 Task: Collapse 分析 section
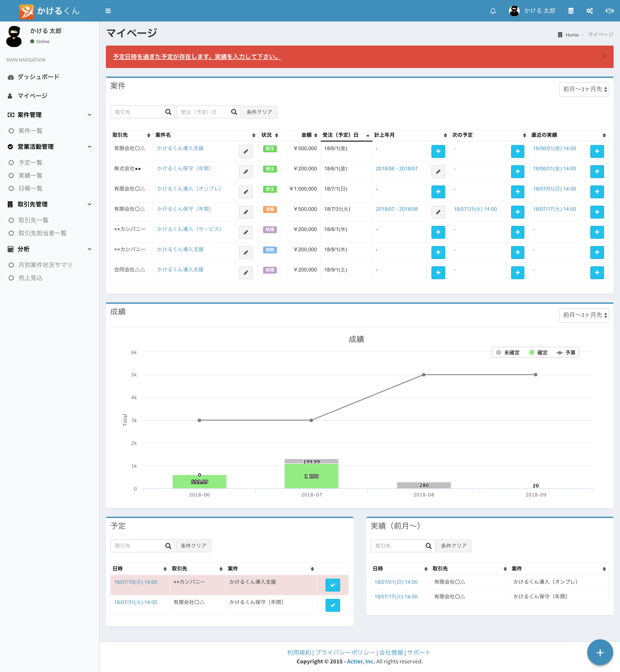click(x=49, y=249)
